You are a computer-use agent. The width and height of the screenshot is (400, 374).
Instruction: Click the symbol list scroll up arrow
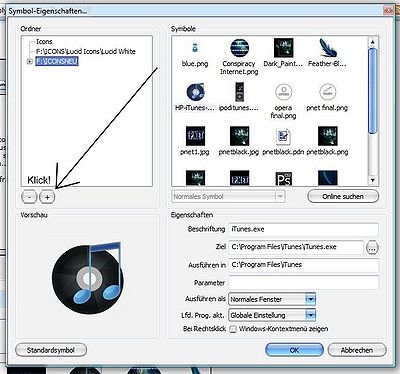click(x=373, y=42)
